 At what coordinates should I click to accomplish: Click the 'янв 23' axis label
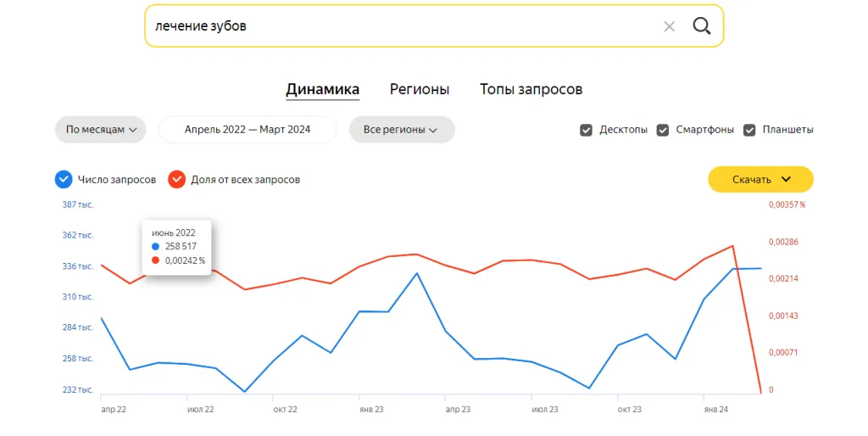tap(371, 410)
